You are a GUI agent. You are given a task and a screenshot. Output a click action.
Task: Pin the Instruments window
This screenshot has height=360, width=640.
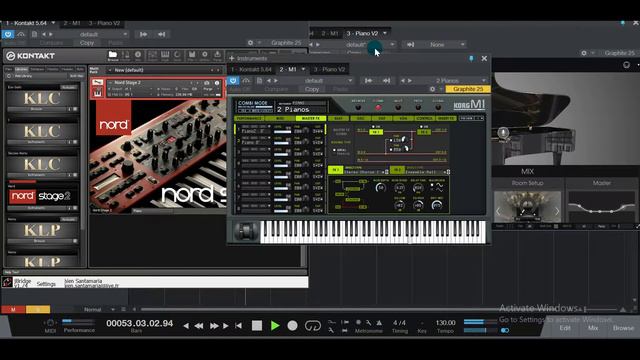(471, 58)
